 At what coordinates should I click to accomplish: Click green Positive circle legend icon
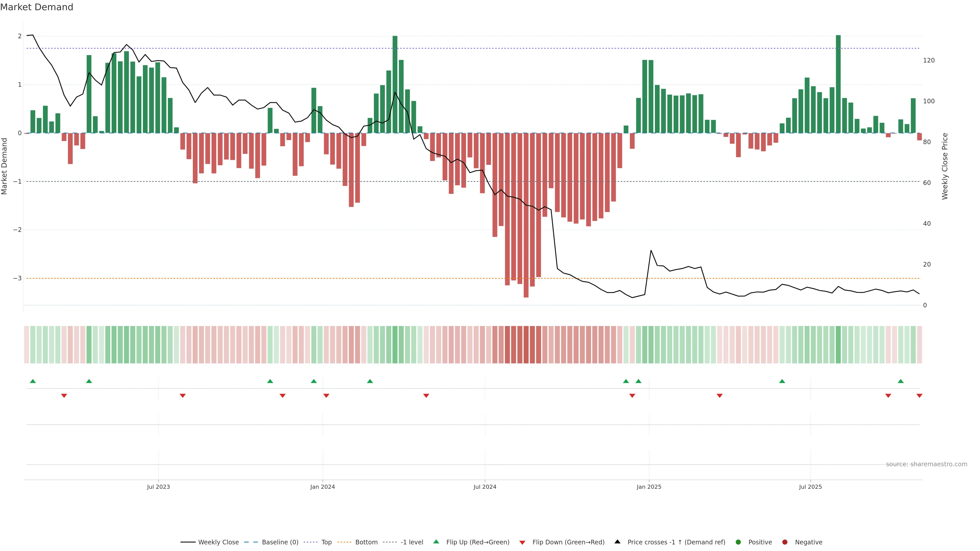pos(738,542)
